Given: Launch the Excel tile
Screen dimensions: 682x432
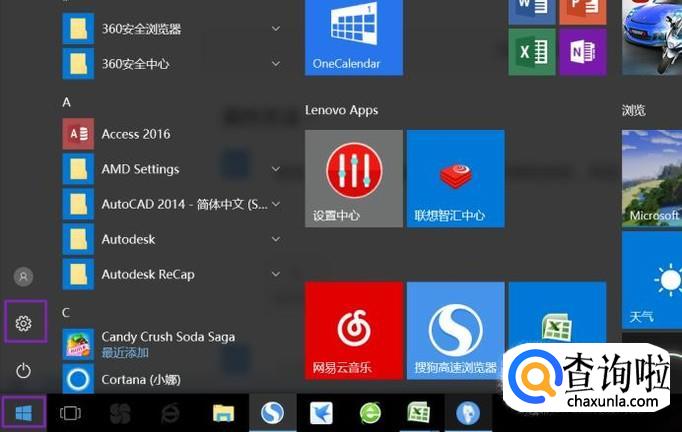Looking at the screenshot, I should [x=532, y=52].
